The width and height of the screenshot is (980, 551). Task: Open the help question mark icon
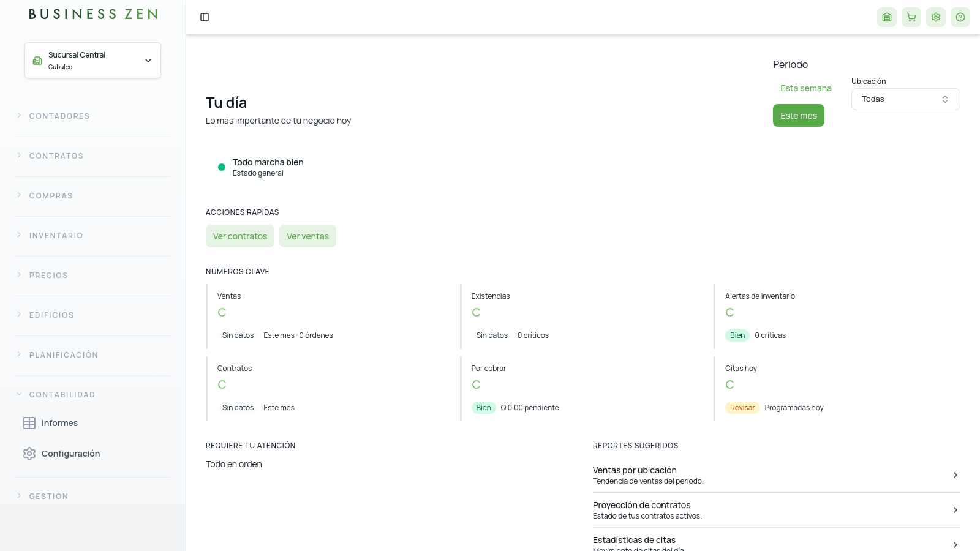[960, 17]
